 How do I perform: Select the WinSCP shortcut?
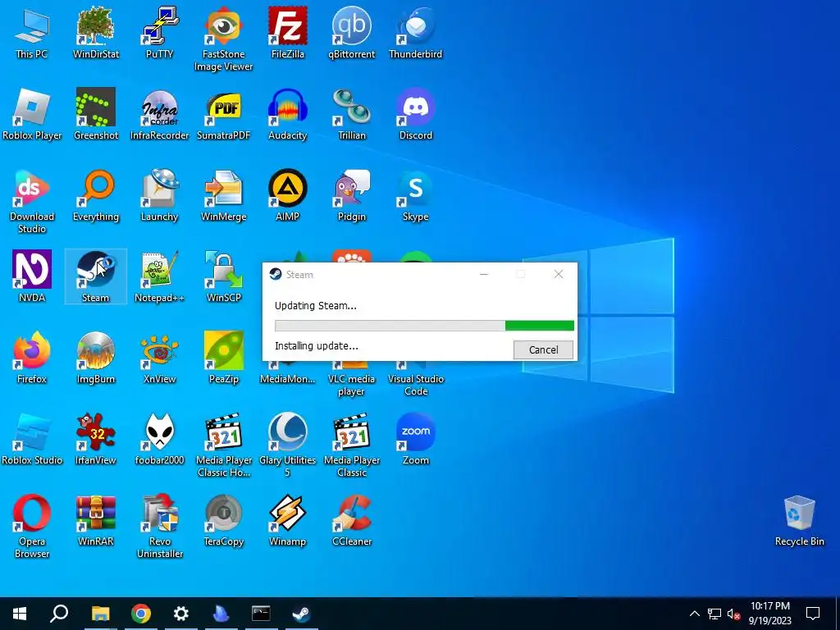click(x=223, y=277)
